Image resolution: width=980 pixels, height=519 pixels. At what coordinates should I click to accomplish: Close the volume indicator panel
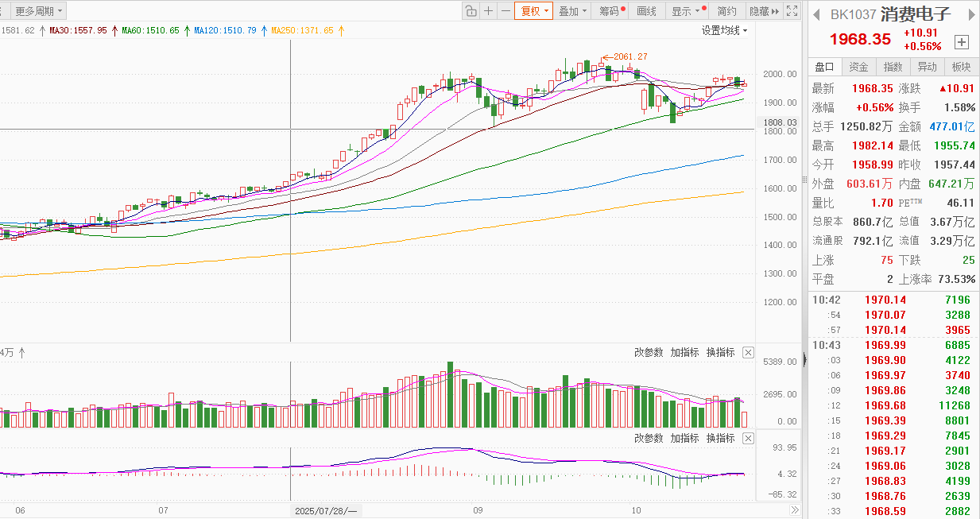coord(748,352)
